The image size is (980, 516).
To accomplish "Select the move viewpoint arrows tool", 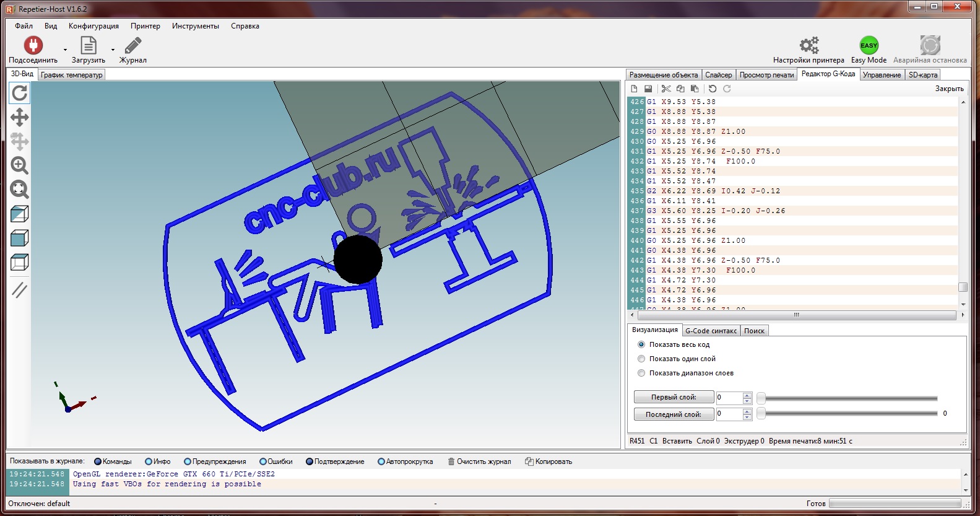I will tap(20, 117).
